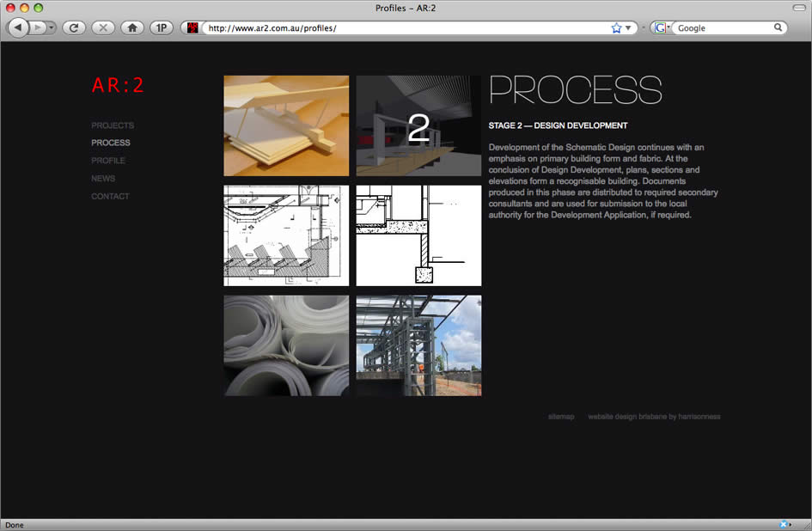Viewport: 812px width, 531px height.
Task: Click the browser Back arrow button
Action: click(17, 27)
